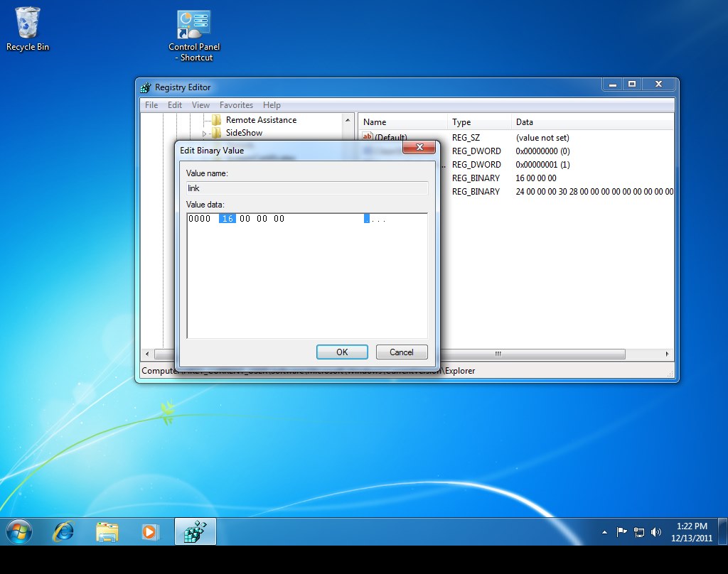Select the highlighted 16 hex byte
This screenshot has height=574, width=728.
pyautogui.click(x=227, y=219)
